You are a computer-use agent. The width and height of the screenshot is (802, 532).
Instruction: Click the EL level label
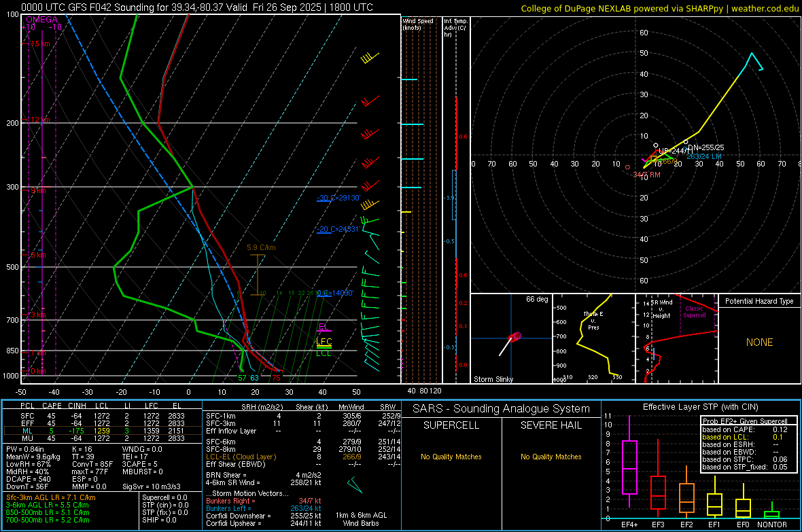point(324,326)
